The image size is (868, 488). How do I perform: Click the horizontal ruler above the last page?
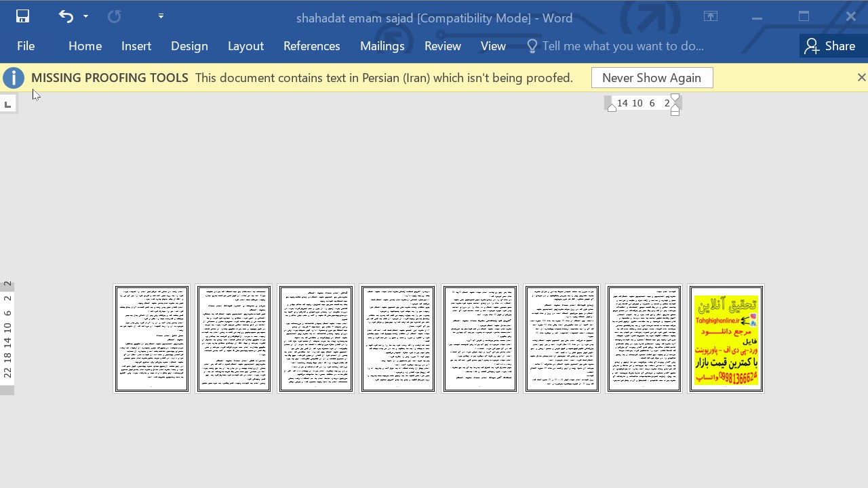point(642,103)
